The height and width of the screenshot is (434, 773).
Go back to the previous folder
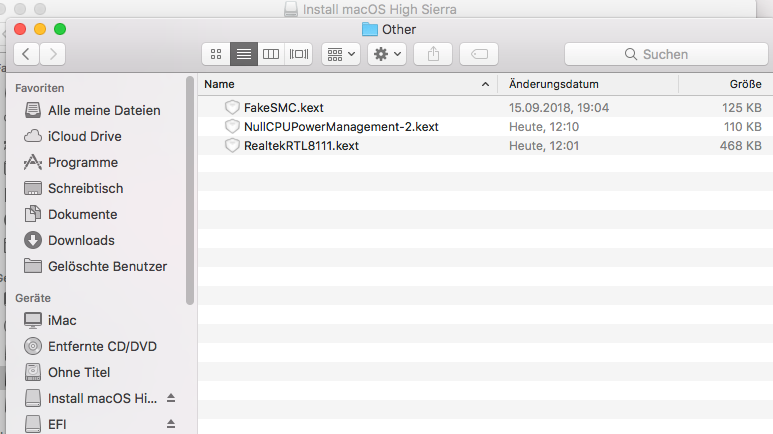27,54
